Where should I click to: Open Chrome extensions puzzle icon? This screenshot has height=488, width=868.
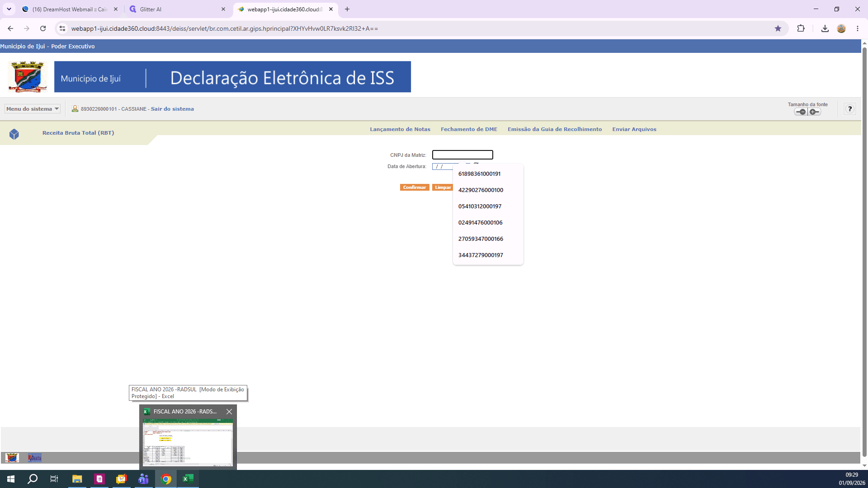(x=801, y=28)
